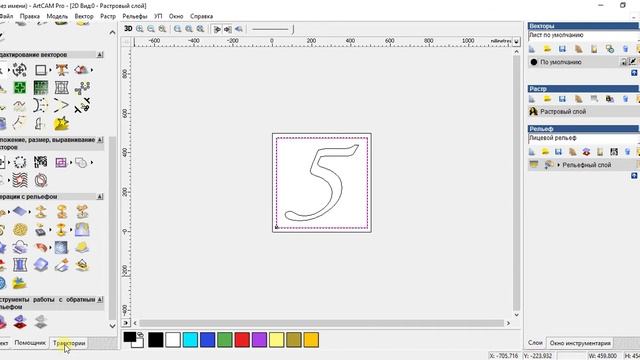Toggle the lock on default vector layer
The image size is (640, 360).
coord(624,62)
